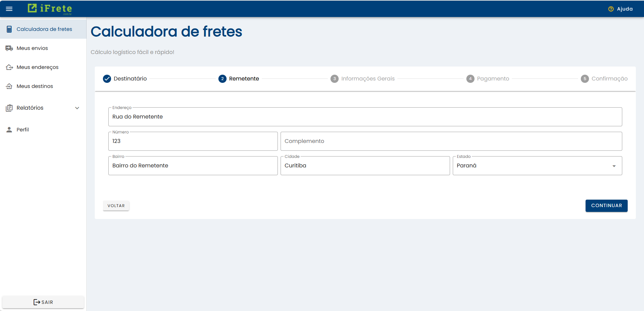The height and width of the screenshot is (311, 644).
Task: Open the Relatórios reports icon
Action: (x=9, y=108)
